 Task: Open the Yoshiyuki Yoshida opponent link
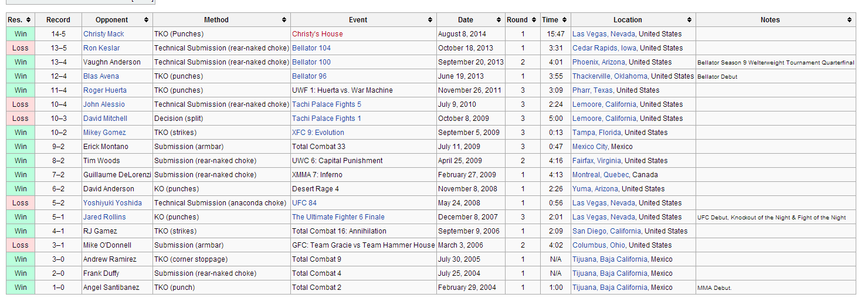112,203
